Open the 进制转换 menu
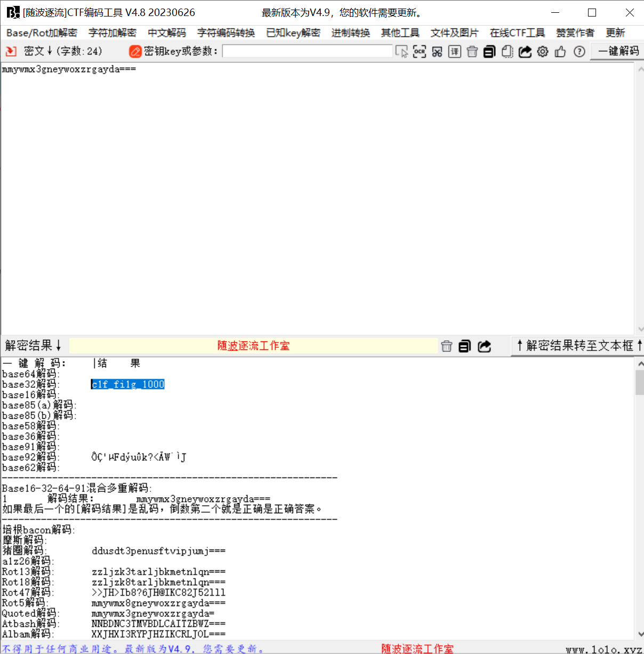The width and height of the screenshot is (644, 654). (x=351, y=33)
